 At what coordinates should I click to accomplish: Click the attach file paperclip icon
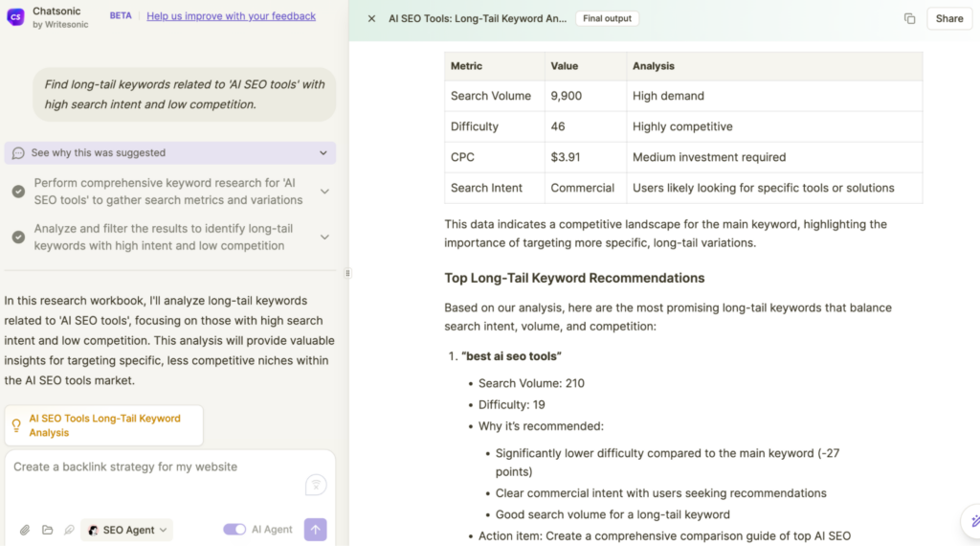pyautogui.click(x=24, y=530)
